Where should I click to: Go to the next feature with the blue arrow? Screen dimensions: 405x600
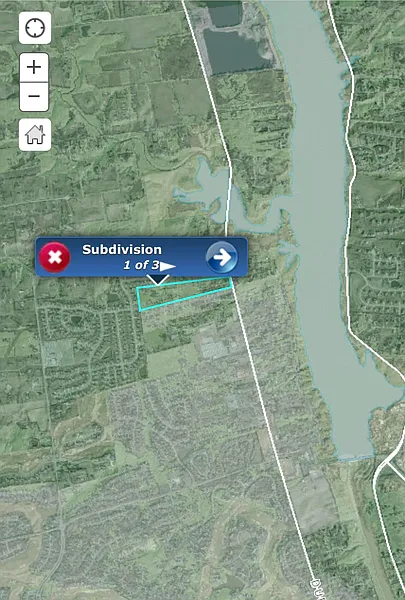pos(222,257)
